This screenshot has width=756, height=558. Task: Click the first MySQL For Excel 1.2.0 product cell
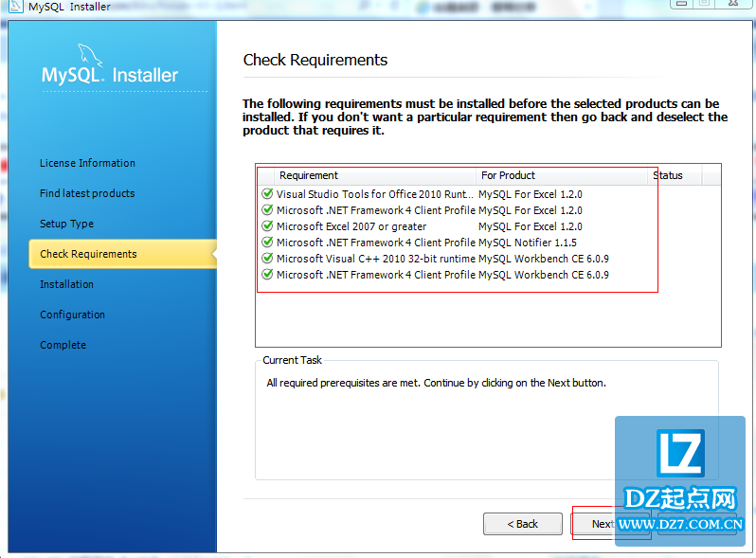(x=531, y=194)
